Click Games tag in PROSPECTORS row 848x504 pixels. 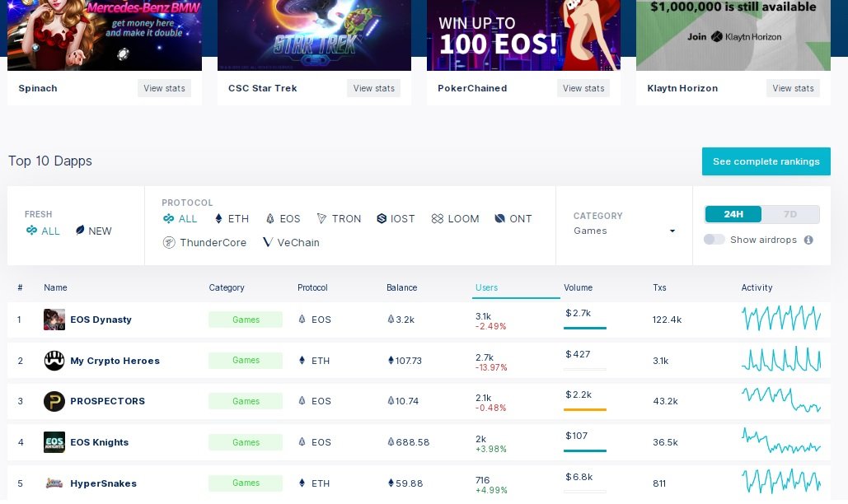click(246, 401)
